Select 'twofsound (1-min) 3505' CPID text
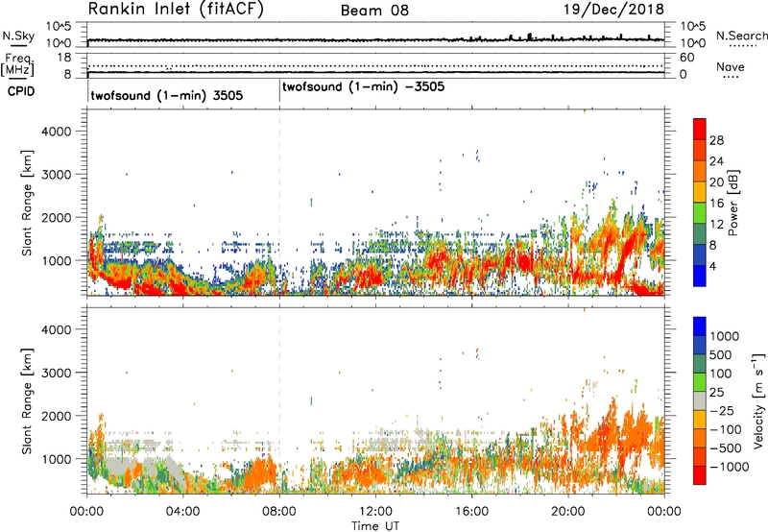This screenshot has height=532, width=768. point(166,95)
